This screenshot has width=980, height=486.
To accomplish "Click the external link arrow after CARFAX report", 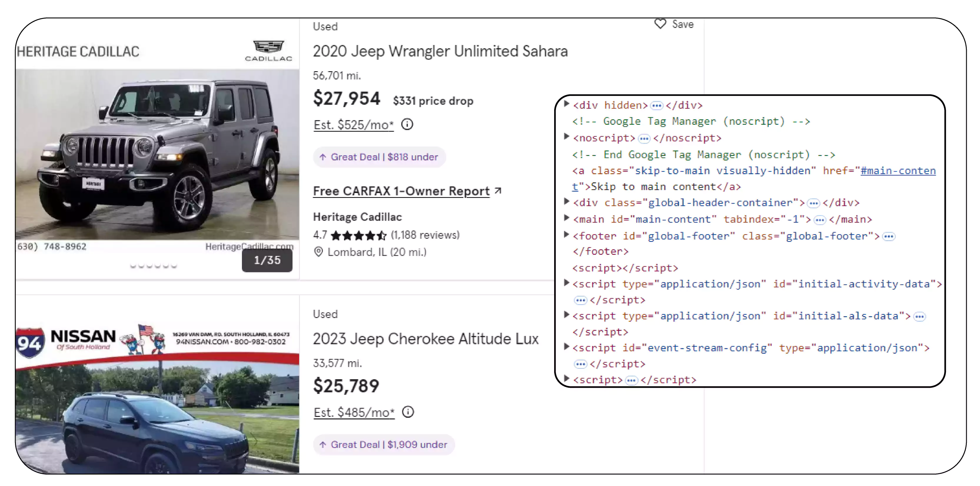I will [498, 191].
